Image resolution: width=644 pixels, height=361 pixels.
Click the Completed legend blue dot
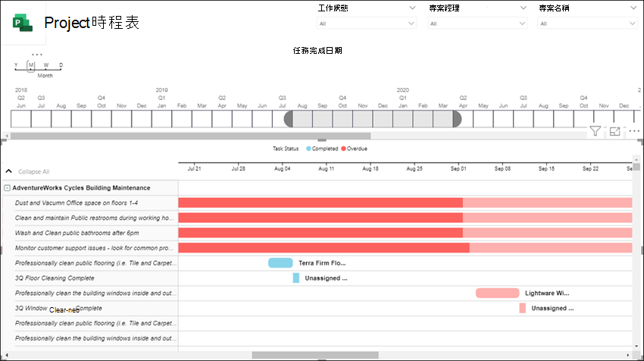(x=308, y=149)
